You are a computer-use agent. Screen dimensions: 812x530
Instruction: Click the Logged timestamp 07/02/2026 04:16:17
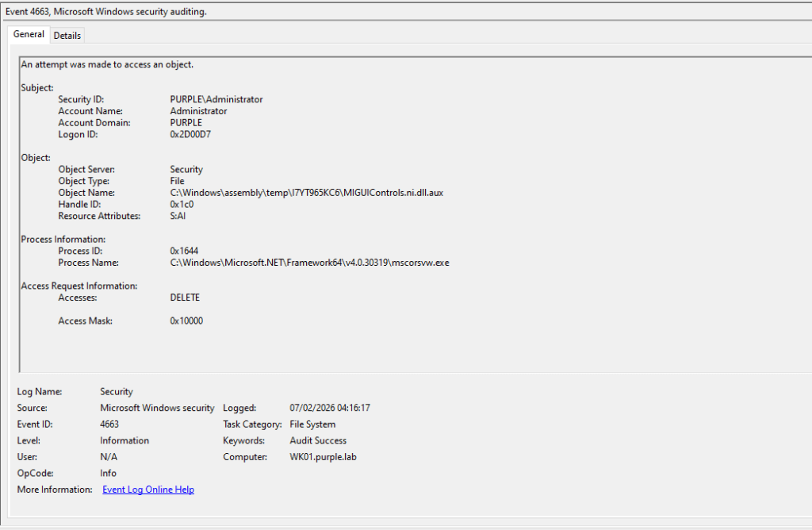[x=330, y=408]
